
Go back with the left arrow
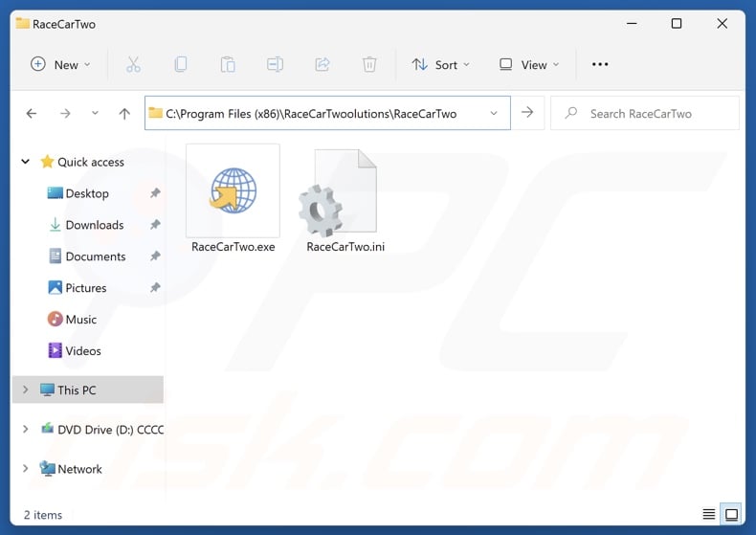click(x=32, y=114)
